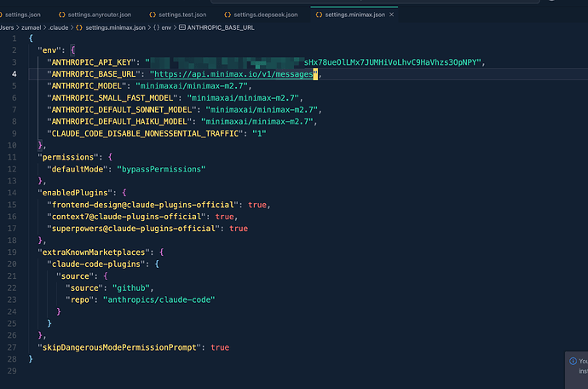Image resolution: width=588 pixels, height=389 pixels.
Task: Click the info icon in the notification popup
Action: tap(573, 361)
